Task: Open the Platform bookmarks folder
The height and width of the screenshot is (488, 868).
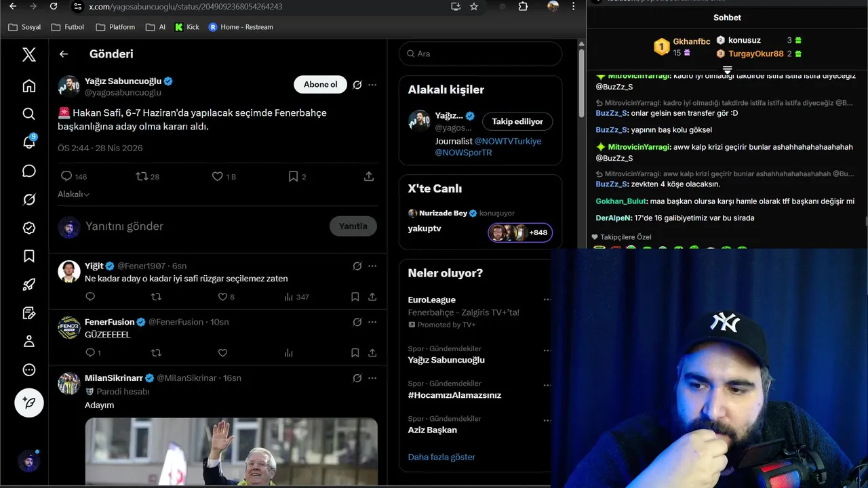Action: 115,27
